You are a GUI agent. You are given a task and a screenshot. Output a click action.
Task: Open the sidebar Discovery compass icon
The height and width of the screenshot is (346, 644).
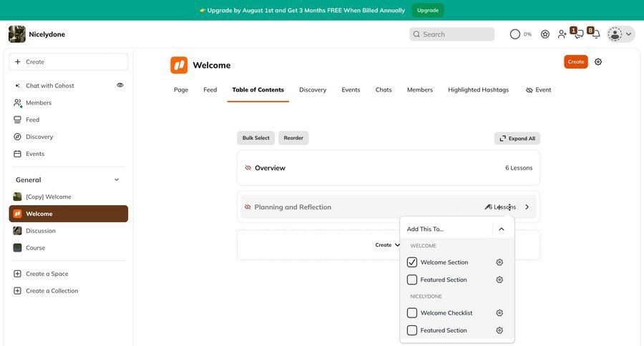pos(17,137)
